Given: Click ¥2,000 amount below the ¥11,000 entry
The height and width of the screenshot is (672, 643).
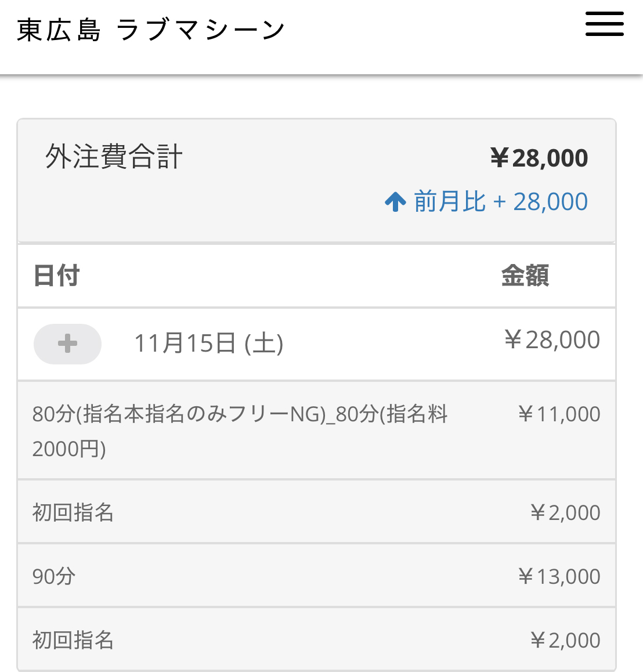Looking at the screenshot, I should click(x=565, y=512).
